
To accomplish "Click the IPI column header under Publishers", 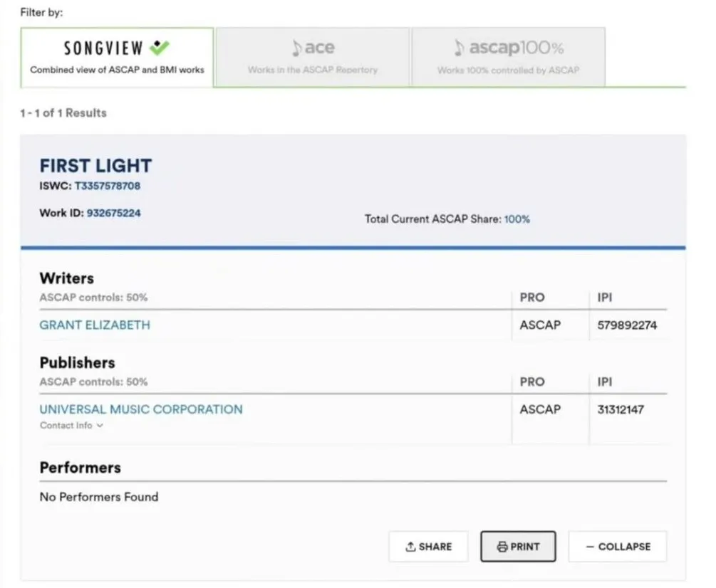I will pos(605,382).
